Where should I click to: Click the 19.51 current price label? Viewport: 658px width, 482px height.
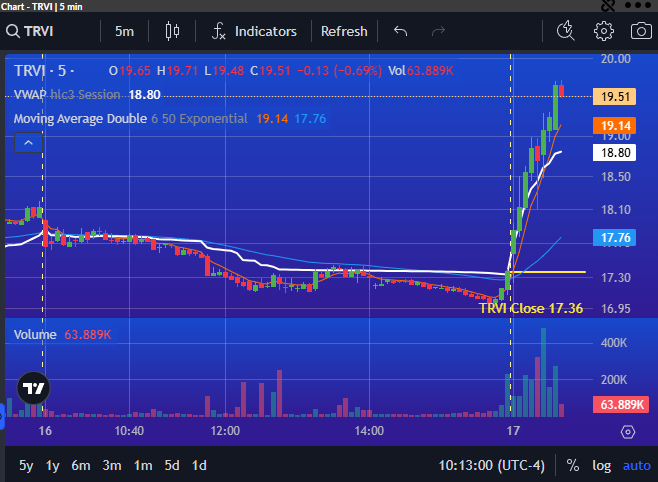[614, 96]
